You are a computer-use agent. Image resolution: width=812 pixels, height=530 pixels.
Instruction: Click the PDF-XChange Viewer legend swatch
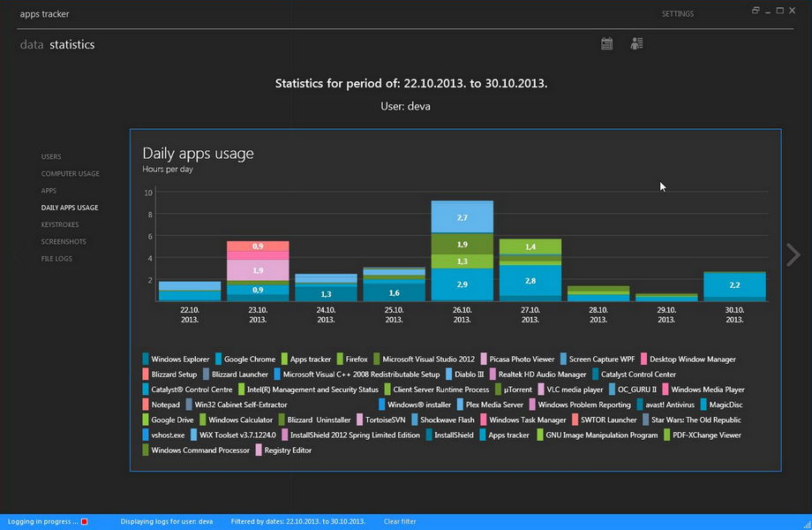(x=667, y=435)
